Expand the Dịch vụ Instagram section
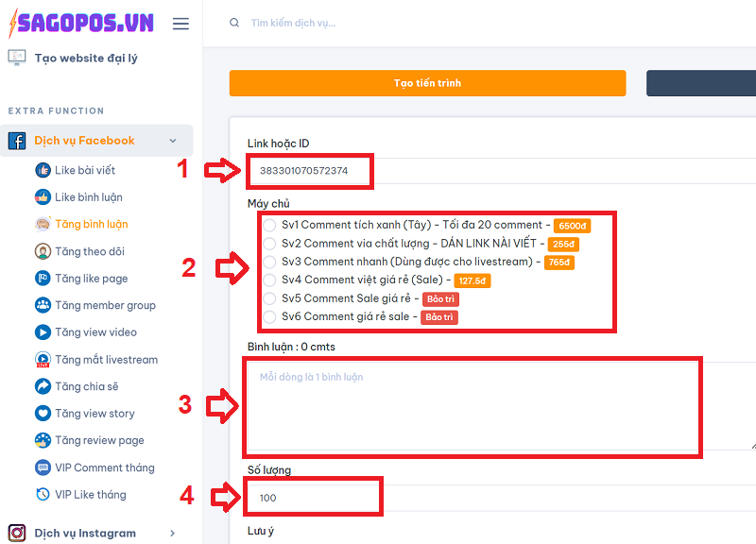Image resolution: width=756 pixels, height=544 pixels. click(172, 534)
